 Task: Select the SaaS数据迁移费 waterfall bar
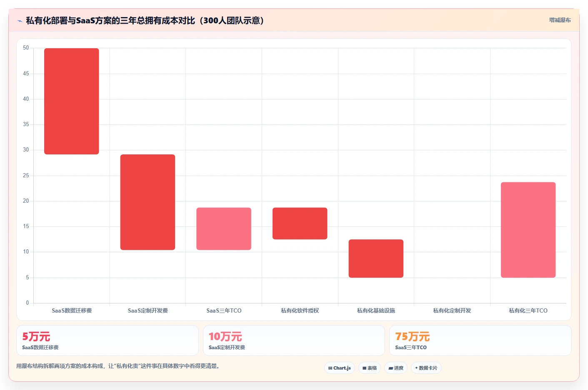click(72, 101)
